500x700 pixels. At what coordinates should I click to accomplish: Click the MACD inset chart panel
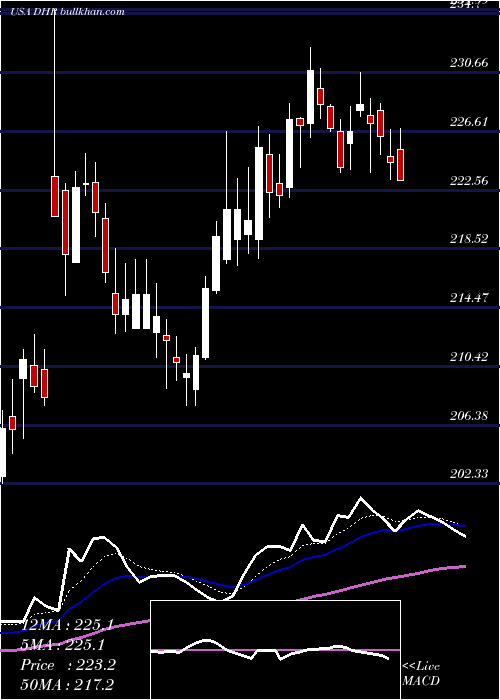[x=275, y=650]
